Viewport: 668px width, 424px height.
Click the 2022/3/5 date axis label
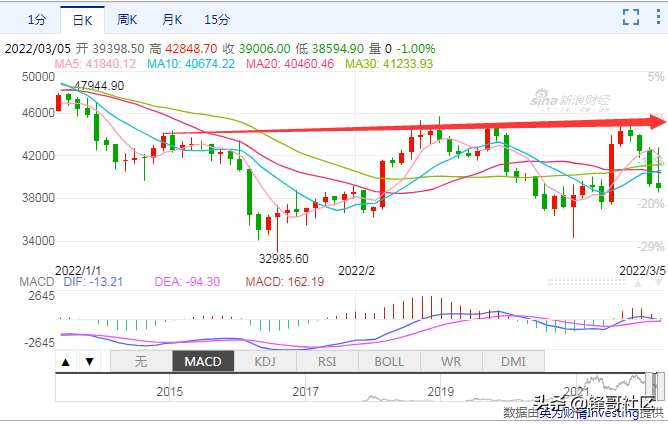click(642, 271)
